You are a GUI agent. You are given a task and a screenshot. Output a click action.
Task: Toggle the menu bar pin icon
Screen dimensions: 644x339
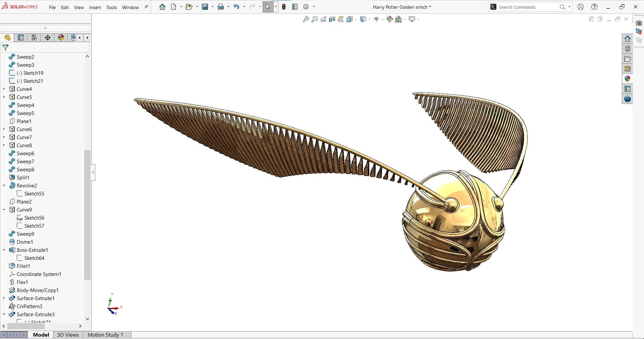tap(146, 7)
